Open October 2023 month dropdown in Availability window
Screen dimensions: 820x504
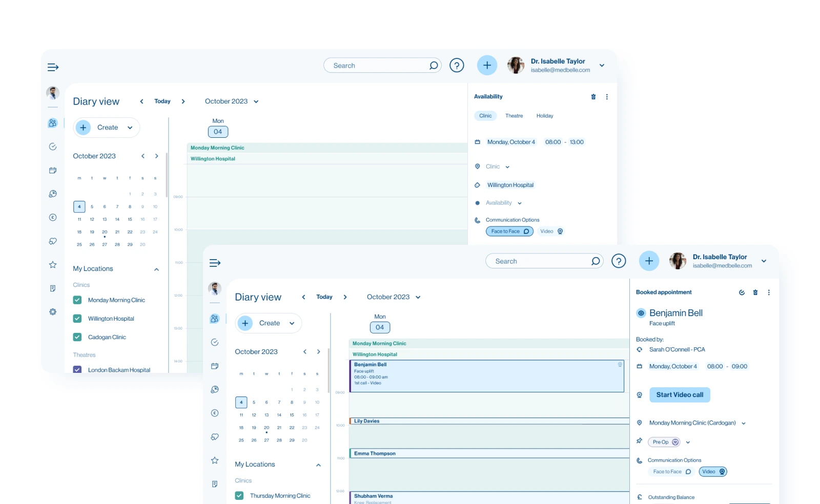coord(232,101)
